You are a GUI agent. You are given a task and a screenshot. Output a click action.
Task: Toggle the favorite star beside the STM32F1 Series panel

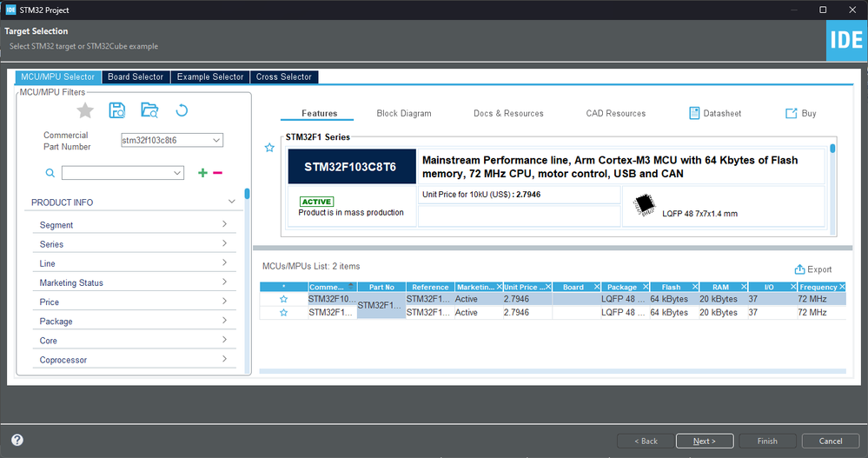(x=269, y=148)
